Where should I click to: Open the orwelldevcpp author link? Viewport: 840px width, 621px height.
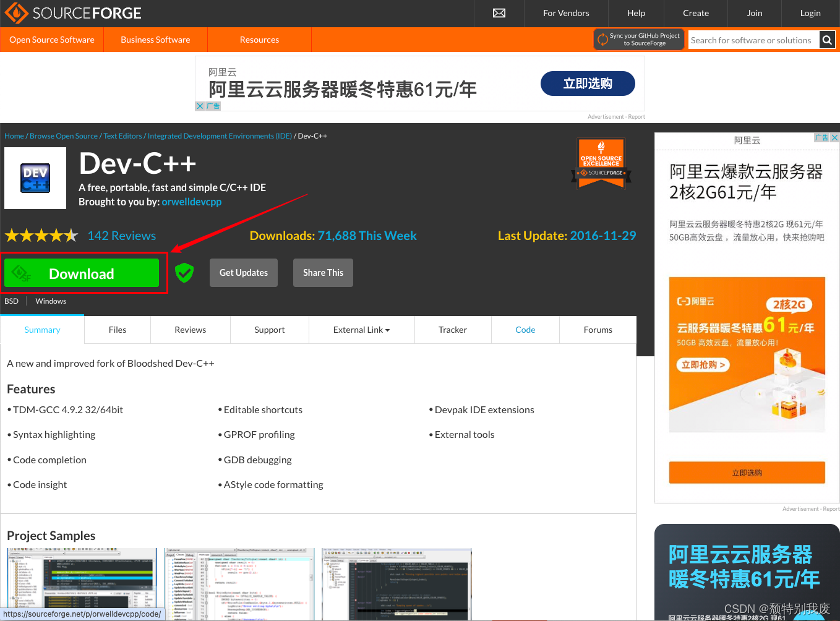point(192,202)
